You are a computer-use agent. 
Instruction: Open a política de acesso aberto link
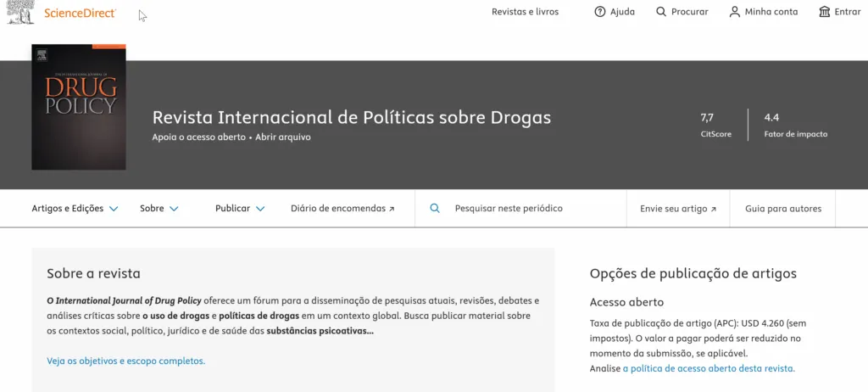[x=708, y=368]
